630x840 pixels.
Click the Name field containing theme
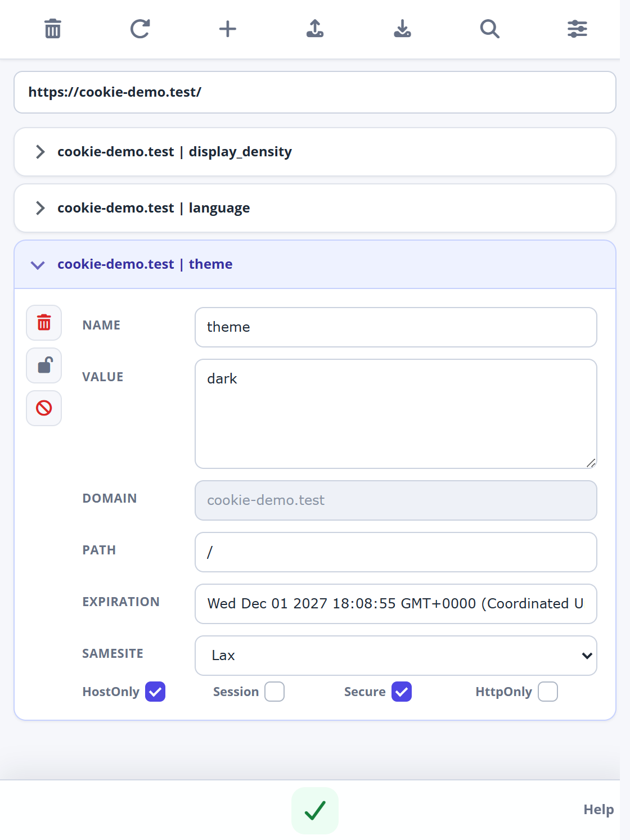[x=396, y=327]
